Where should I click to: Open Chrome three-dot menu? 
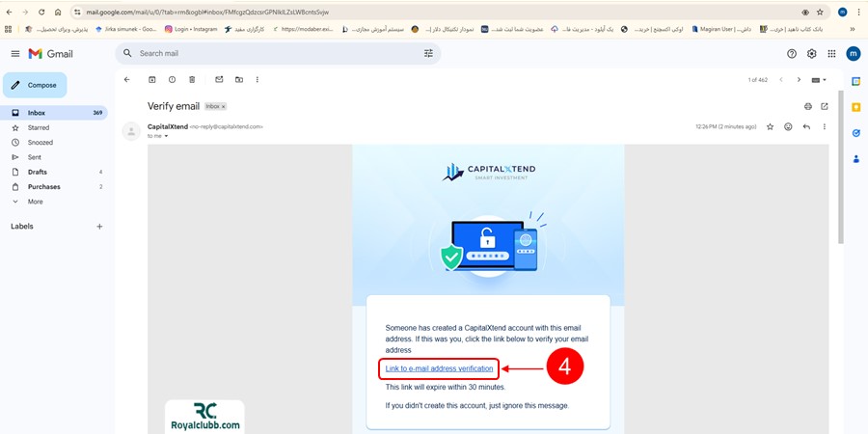click(x=858, y=13)
